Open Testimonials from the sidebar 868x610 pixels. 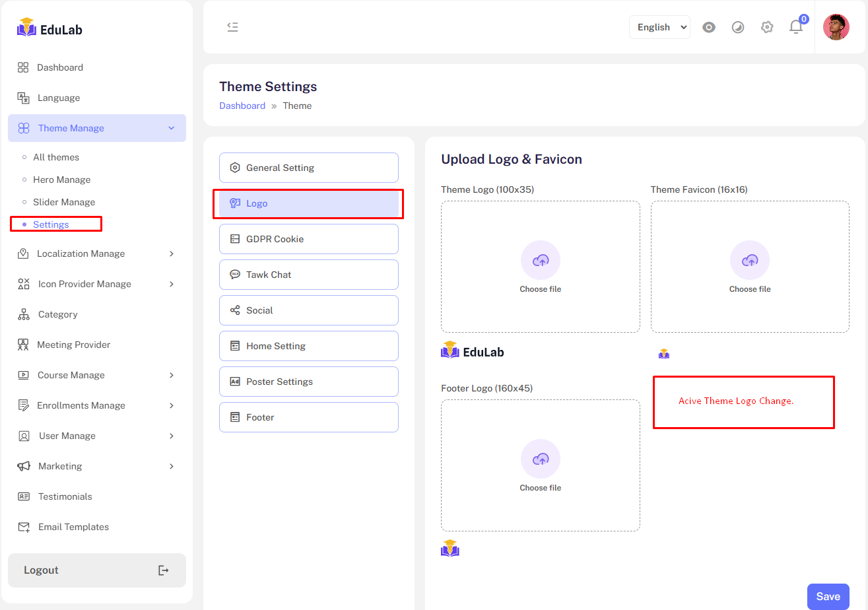(x=65, y=496)
